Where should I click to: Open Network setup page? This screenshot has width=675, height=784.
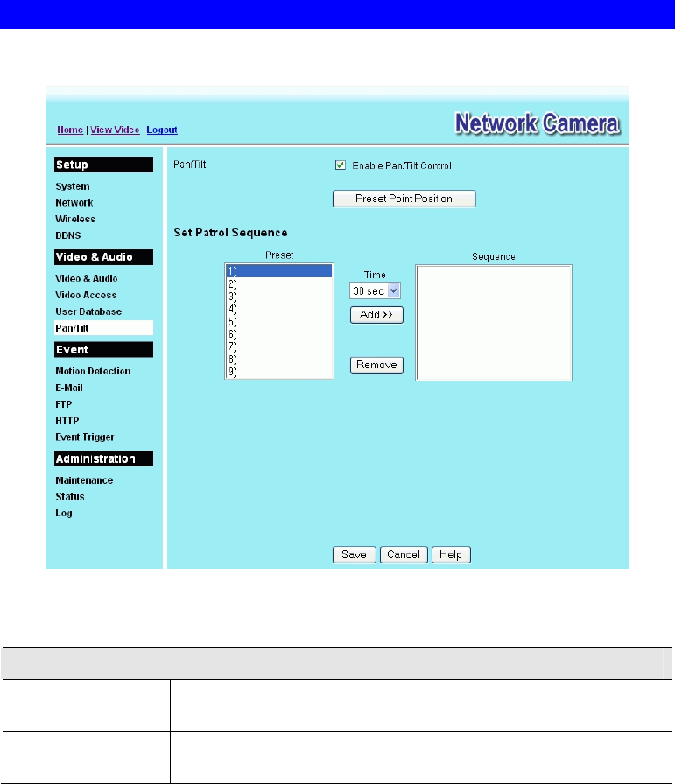(74, 202)
